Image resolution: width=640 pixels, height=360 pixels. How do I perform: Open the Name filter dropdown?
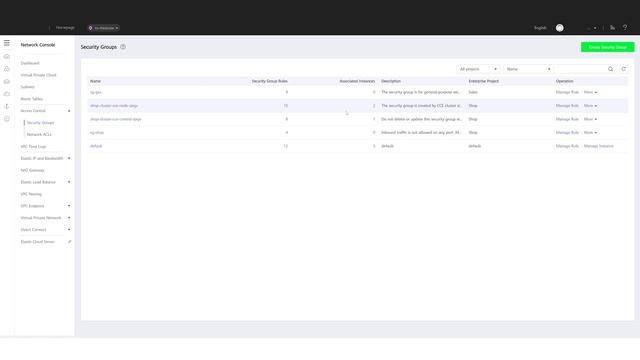(x=528, y=69)
